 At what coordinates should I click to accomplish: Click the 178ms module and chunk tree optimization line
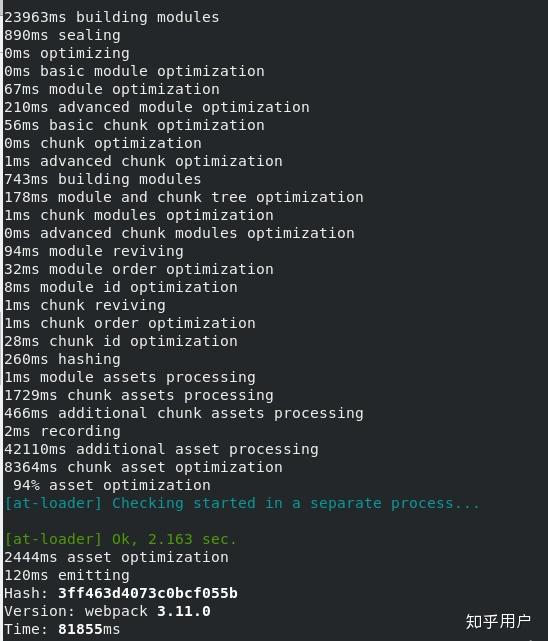point(183,197)
